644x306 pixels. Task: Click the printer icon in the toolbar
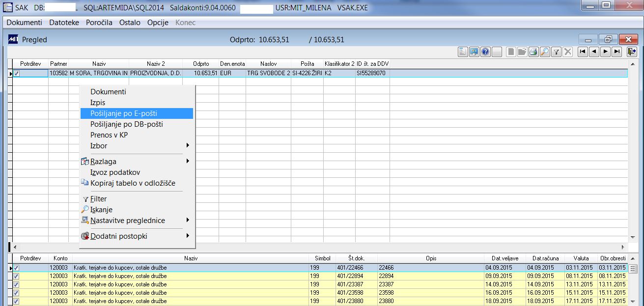(x=533, y=52)
